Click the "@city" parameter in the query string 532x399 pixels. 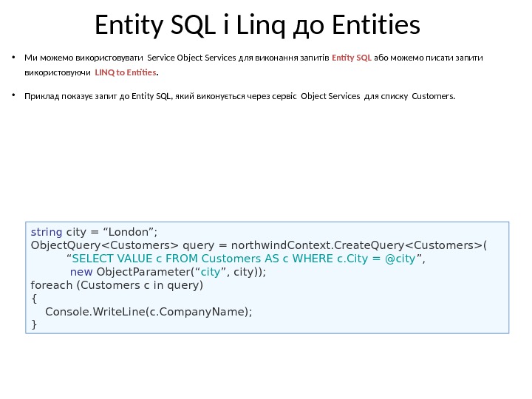coord(401,258)
